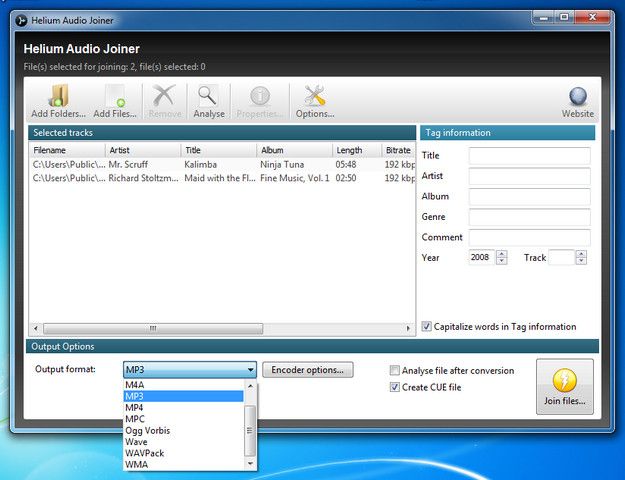Sort by Album column header
Viewport: 625px width, 480px height.
(x=294, y=150)
